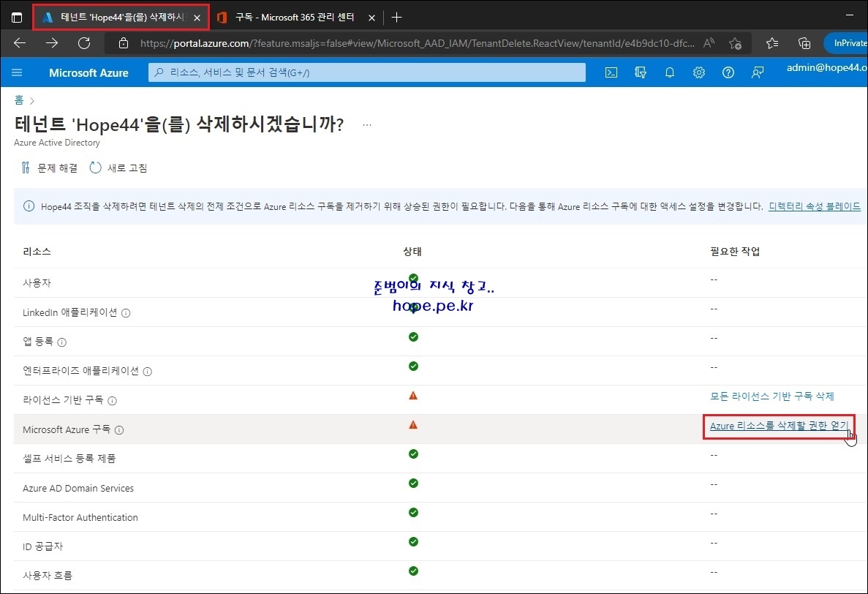
Task: Open the 디렉터리 속성 블레이드 link
Action: [x=815, y=206]
